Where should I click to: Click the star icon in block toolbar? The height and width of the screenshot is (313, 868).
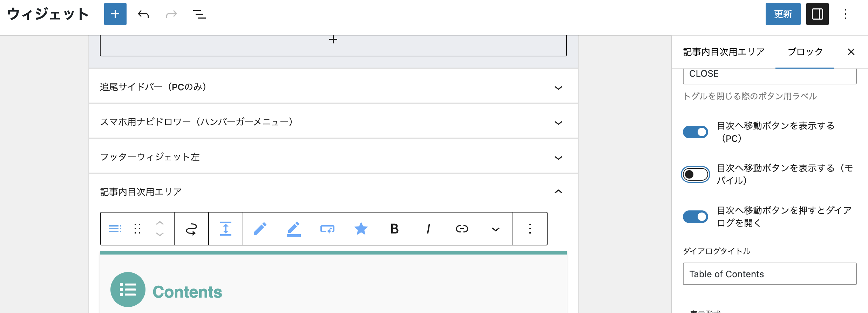coord(361,229)
